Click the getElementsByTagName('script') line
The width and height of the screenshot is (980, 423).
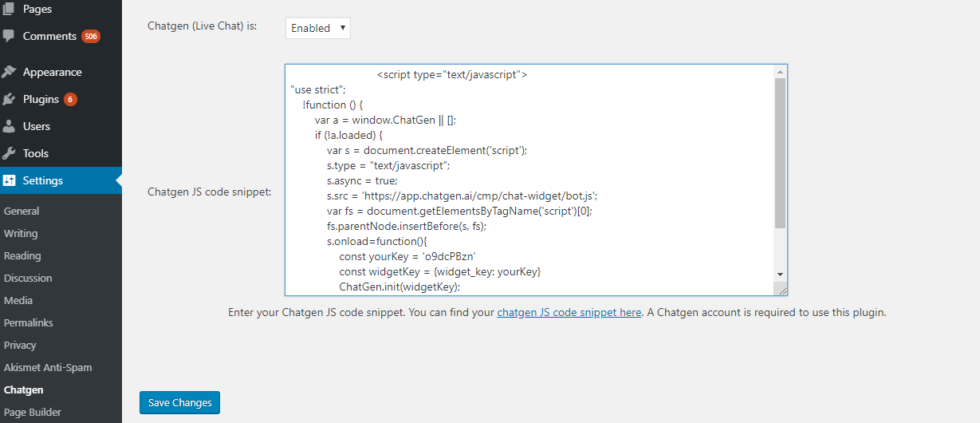(459, 211)
